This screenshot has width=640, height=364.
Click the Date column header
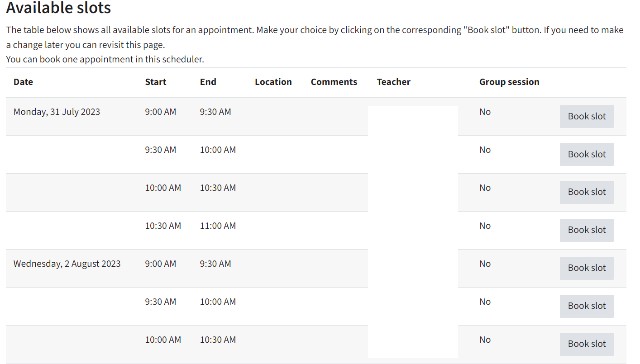pyautogui.click(x=23, y=82)
